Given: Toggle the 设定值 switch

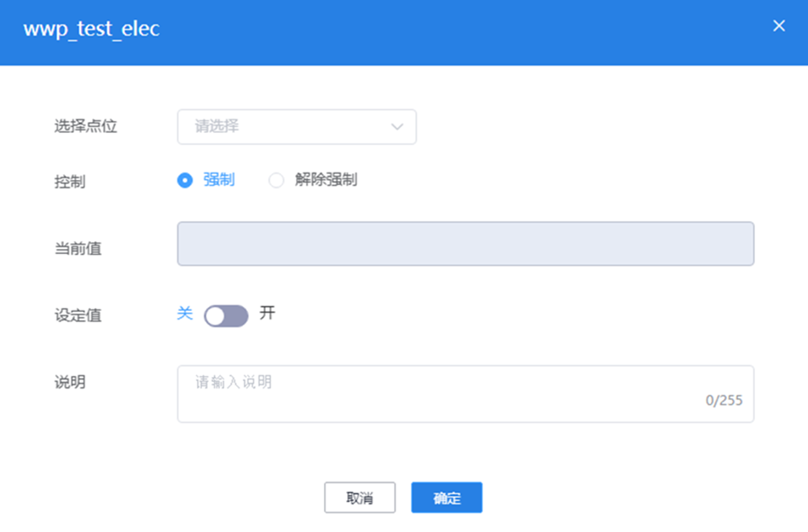Looking at the screenshot, I should click(226, 316).
